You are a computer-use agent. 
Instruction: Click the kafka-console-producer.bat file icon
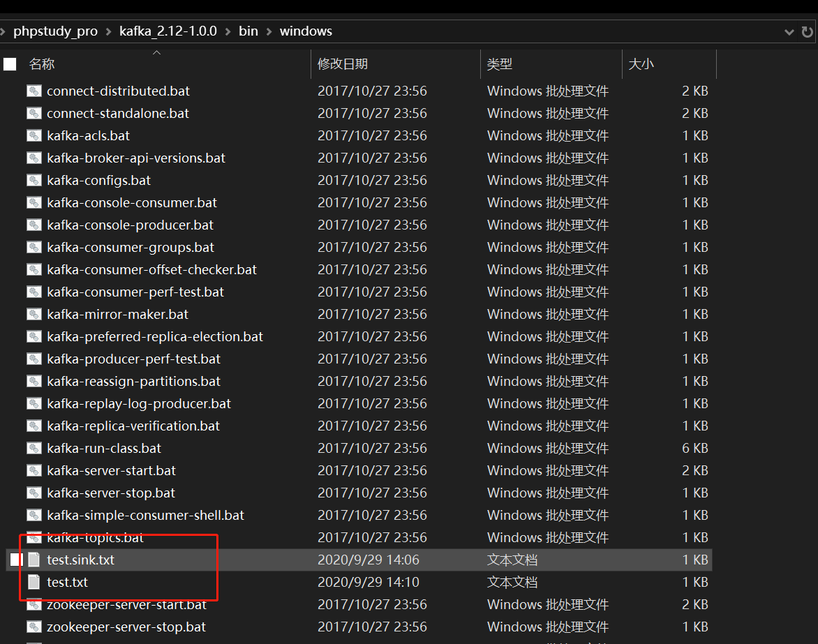pyautogui.click(x=34, y=225)
